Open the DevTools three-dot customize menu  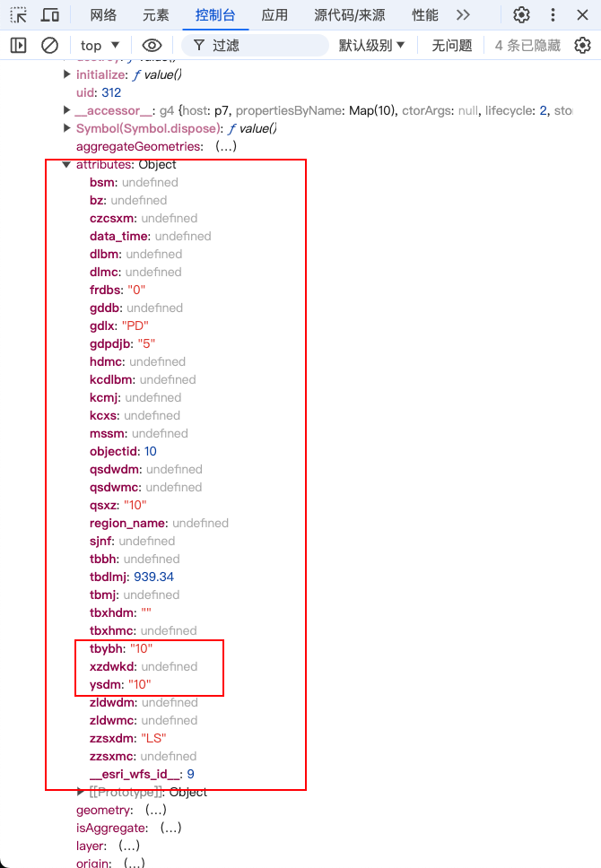click(x=553, y=15)
